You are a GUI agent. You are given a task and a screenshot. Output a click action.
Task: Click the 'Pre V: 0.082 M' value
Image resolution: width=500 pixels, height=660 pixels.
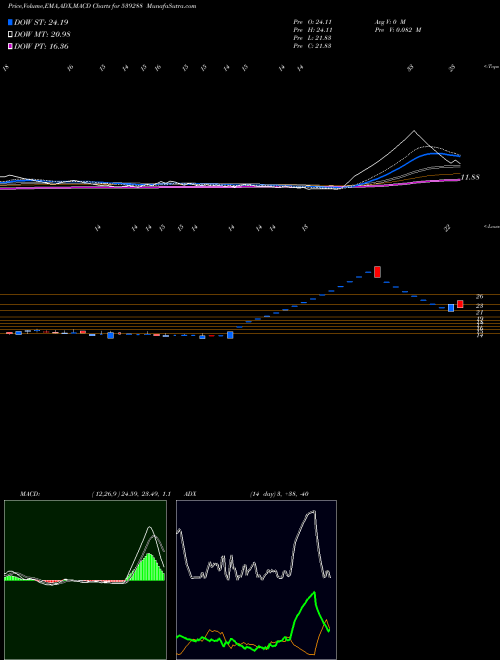(398, 30)
